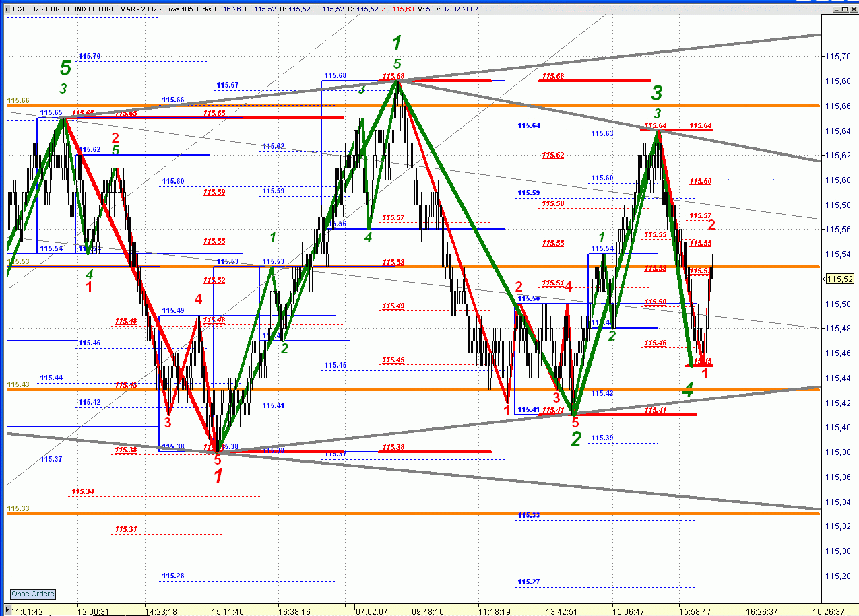The height and width of the screenshot is (616, 859).
Task: Click the 14:23:18 time axis label
Action: point(160,611)
